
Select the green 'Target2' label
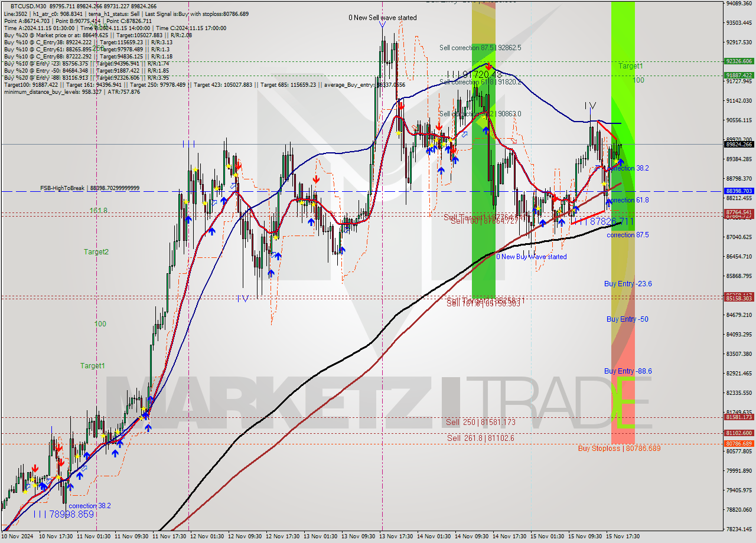pos(96,252)
